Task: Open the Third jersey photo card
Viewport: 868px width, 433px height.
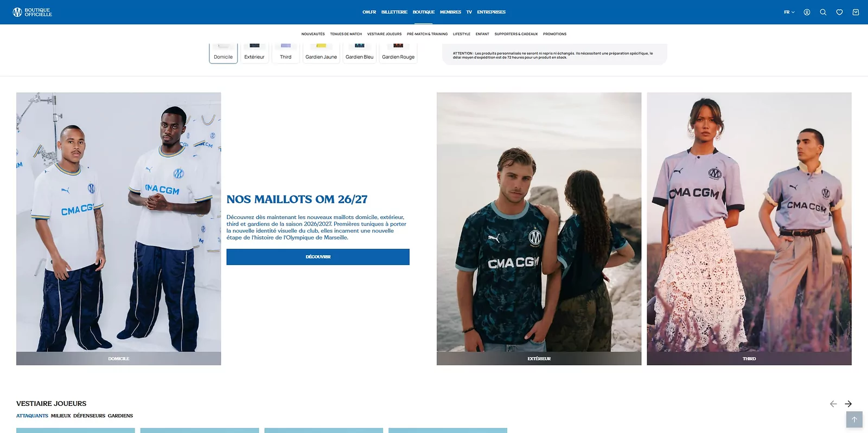Action: point(749,229)
